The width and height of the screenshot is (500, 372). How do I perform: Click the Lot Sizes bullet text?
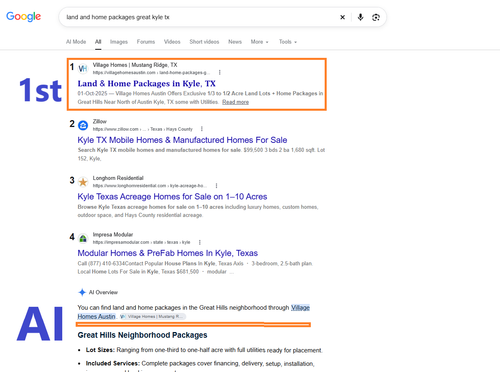(x=204, y=350)
